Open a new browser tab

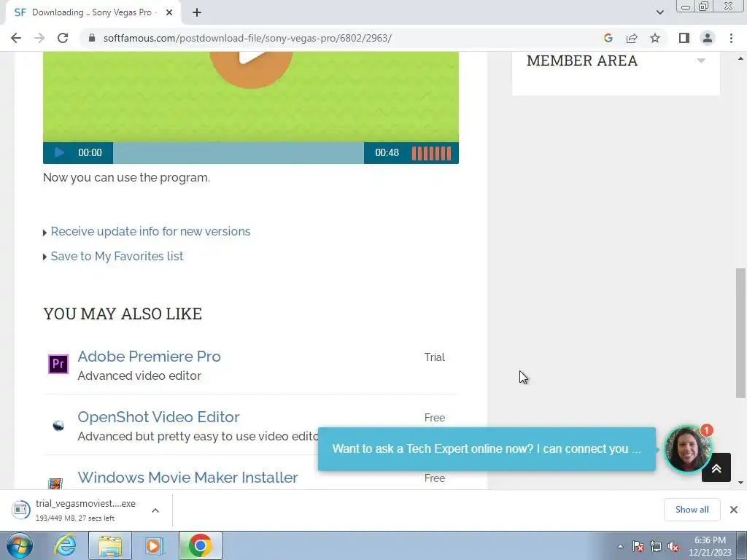(x=197, y=12)
